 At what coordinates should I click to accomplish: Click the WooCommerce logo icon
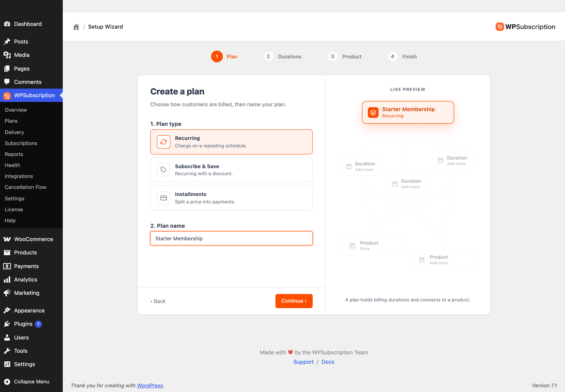(7, 239)
